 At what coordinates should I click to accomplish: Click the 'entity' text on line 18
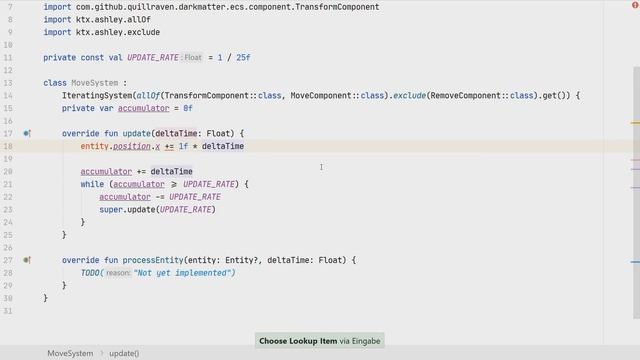(x=94, y=146)
